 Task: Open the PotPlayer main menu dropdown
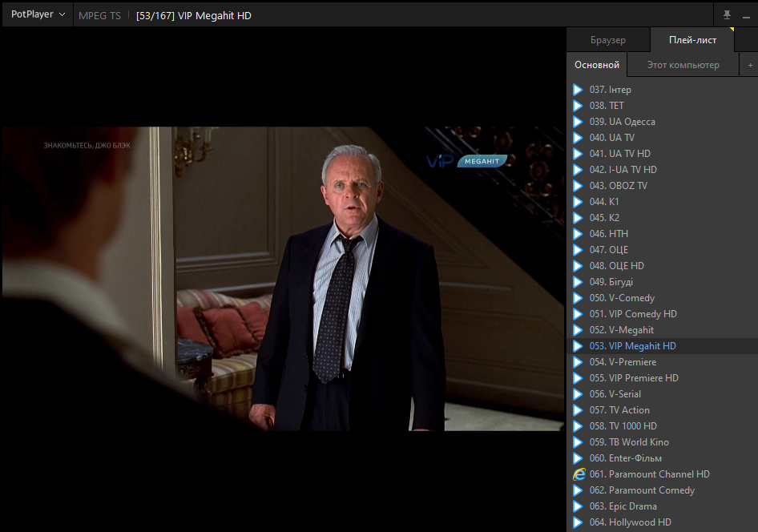(38, 14)
